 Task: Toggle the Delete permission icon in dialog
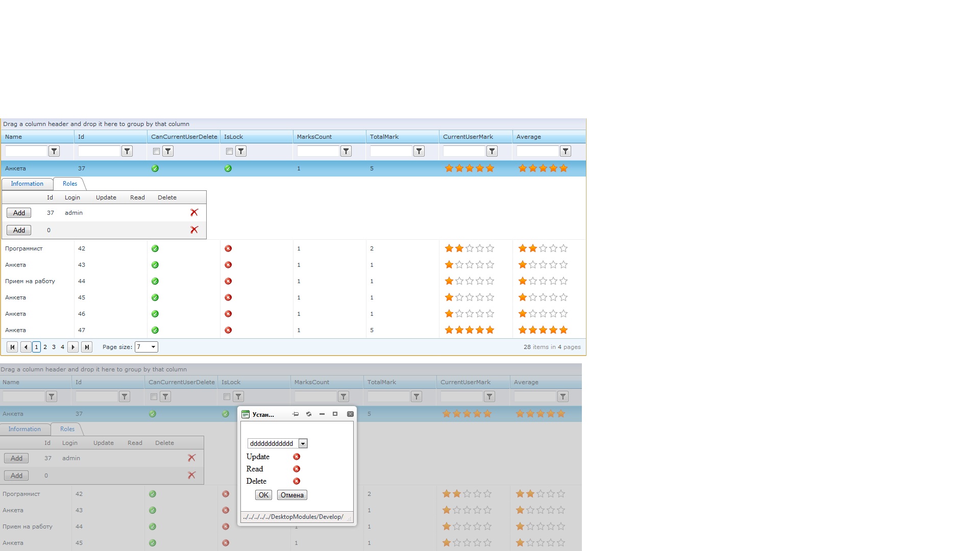(297, 482)
